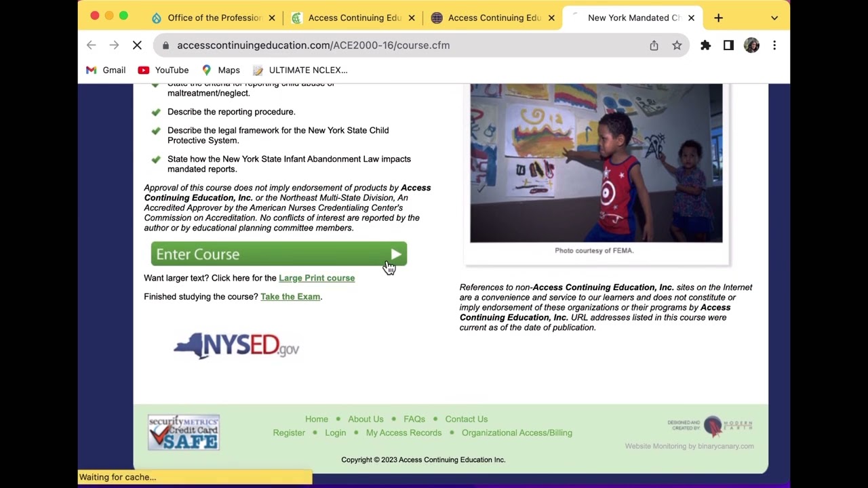Screen dimensions: 868x488
Task: Click the browser forward arrow
Action: (114, 45)
